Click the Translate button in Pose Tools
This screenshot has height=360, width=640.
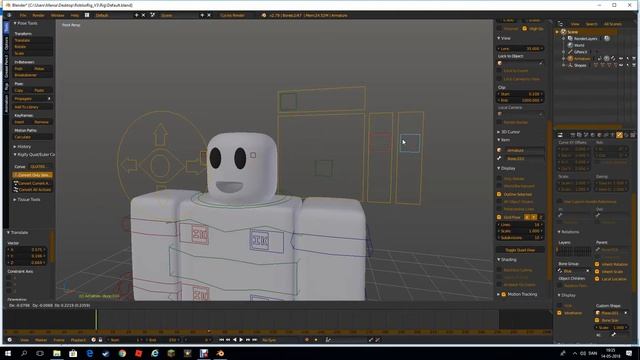[33, 40]
